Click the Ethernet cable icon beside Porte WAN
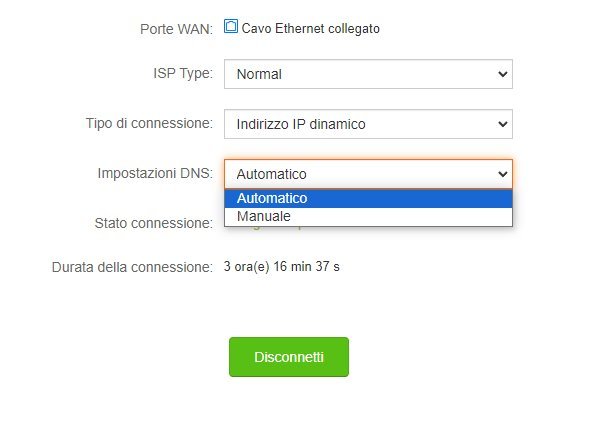Image resolution: width=600 pixels, height=423 pixels. pos(231,27)
